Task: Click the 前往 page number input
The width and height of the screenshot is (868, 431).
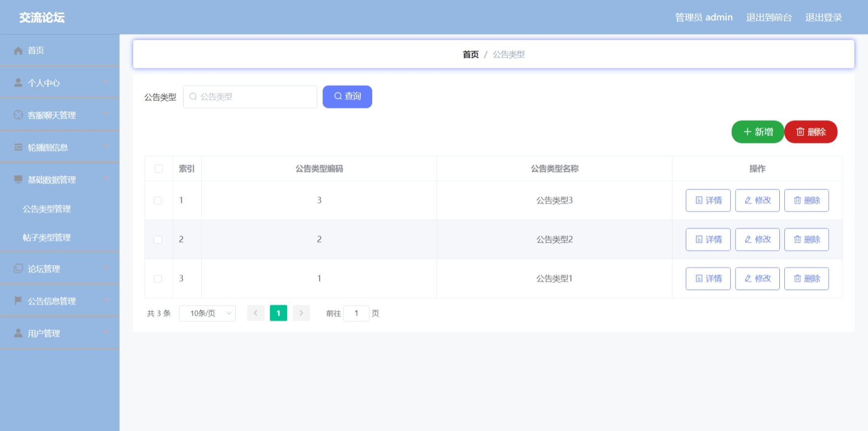Action: click(x=356, y=313)
